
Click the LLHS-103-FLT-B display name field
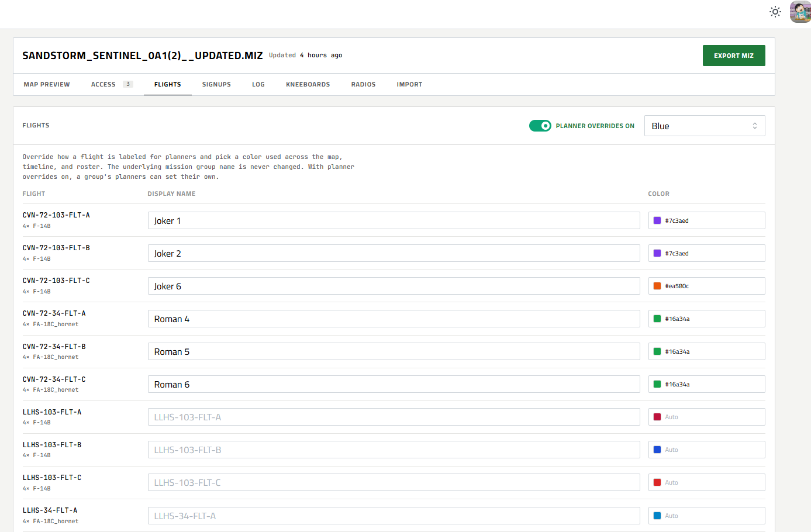(394, 450)
